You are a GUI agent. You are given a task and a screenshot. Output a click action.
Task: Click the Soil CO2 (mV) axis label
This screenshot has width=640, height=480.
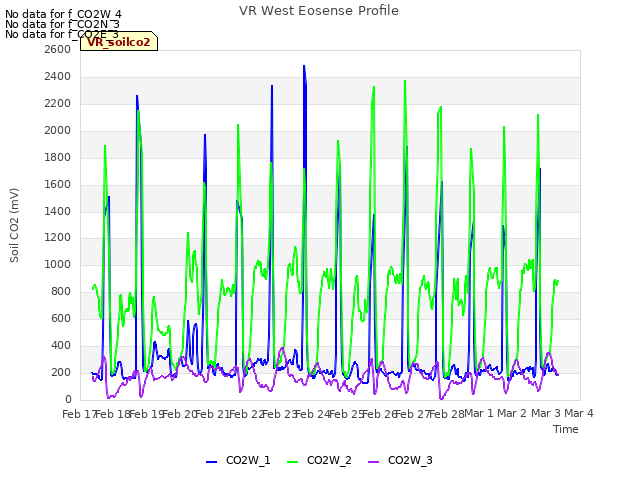pos(14,225)
